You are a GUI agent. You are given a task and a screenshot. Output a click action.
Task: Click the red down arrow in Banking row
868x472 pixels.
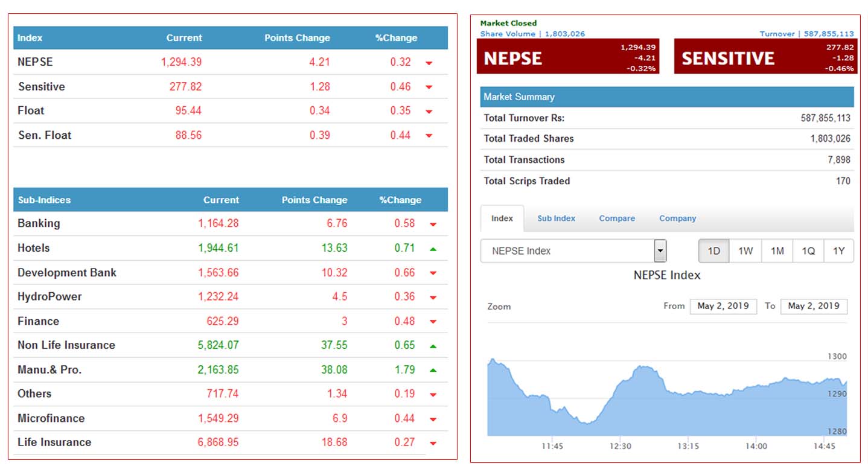coord(433,225)
